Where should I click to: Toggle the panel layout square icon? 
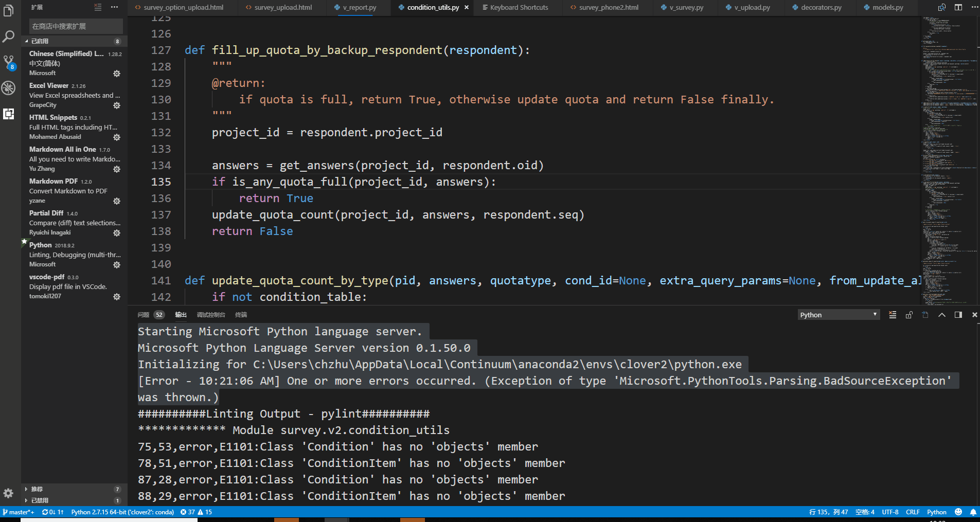[957, 315]
